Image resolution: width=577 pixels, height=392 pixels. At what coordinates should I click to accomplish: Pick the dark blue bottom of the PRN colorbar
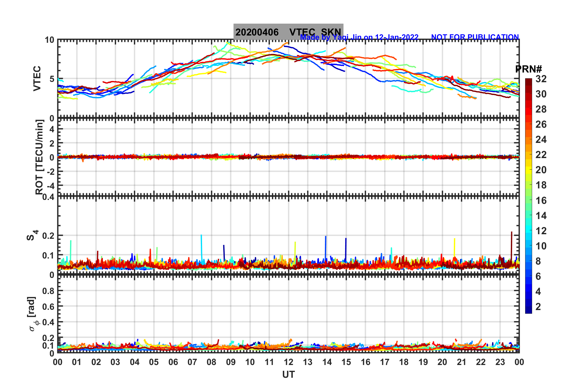(528, 310)
